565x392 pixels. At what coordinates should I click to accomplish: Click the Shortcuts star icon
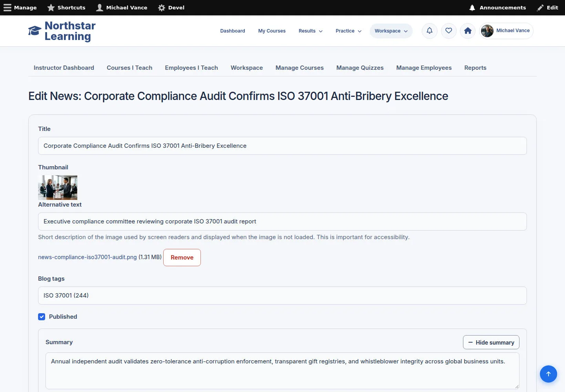click(x=51, y=8)
